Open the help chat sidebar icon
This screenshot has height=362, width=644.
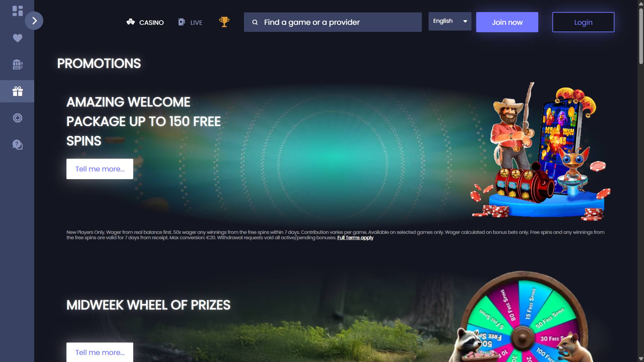[17, 145]
